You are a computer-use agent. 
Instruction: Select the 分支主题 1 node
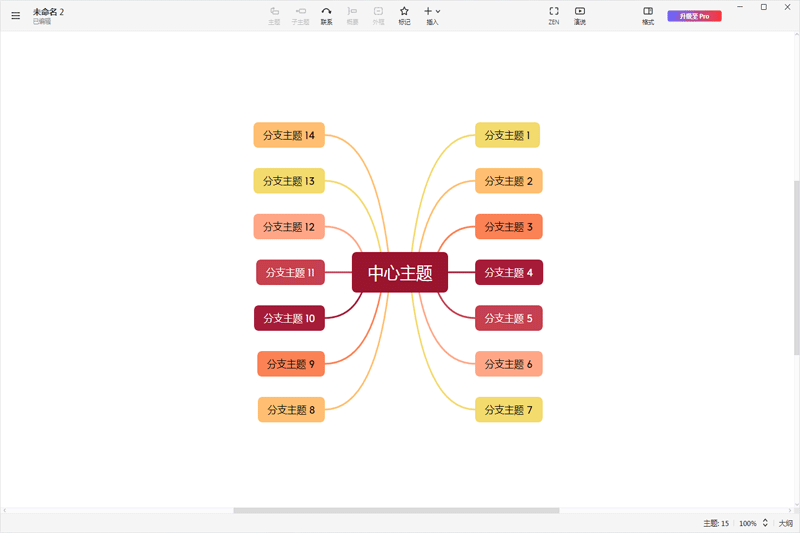[x=507, y=135]
